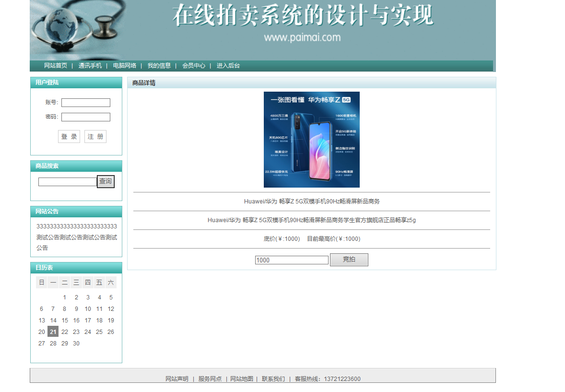Screen dimensions: 565x392
Task: Click 网站地图 in the footer
Action: 242,379
